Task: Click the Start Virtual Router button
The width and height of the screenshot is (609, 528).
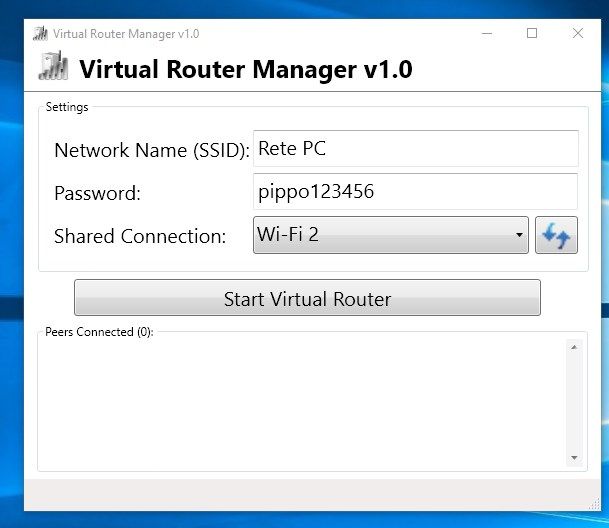Action: coord(307,298)
